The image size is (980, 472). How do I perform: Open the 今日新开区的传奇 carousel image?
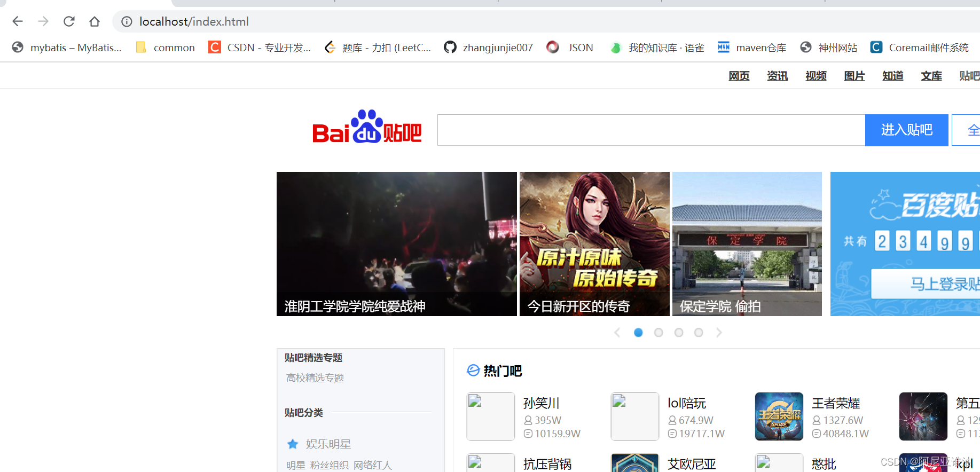[x=594, y=244]
